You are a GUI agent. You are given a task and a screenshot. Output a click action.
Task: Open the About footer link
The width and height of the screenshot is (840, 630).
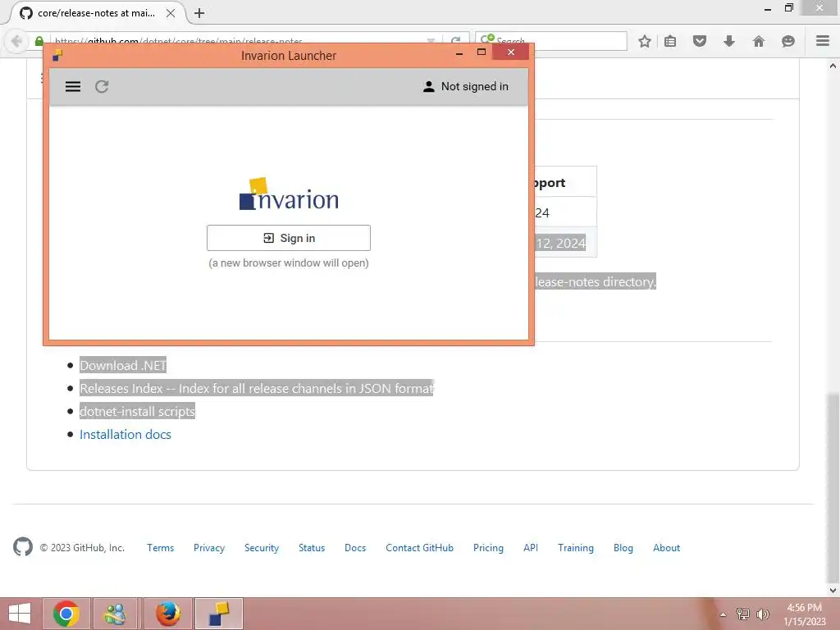[x=666, y=547]
